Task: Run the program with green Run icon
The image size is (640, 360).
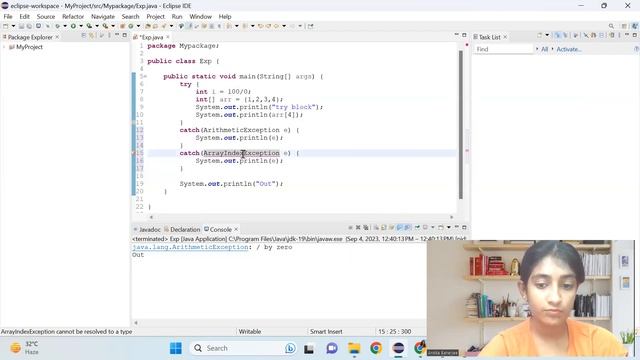Action: click(x=73, y=26)
